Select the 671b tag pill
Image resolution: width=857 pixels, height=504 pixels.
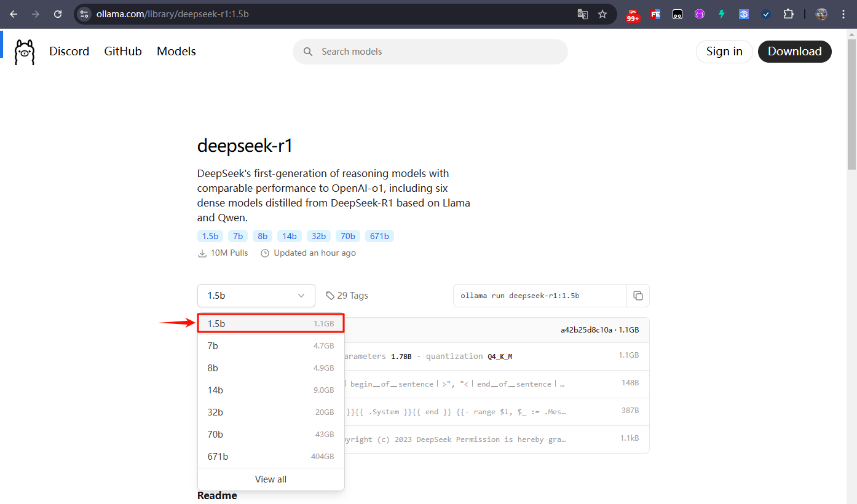point(379,235)
